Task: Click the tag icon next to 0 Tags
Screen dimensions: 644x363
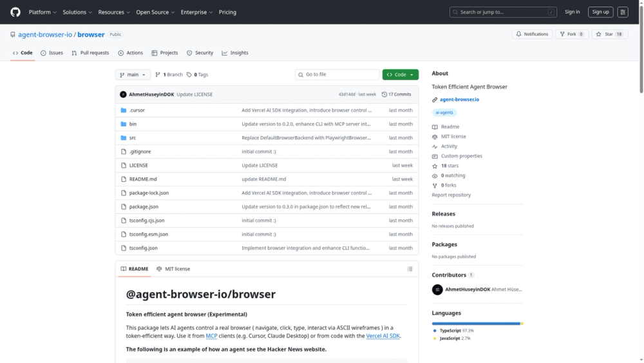Action: point(189,74)
